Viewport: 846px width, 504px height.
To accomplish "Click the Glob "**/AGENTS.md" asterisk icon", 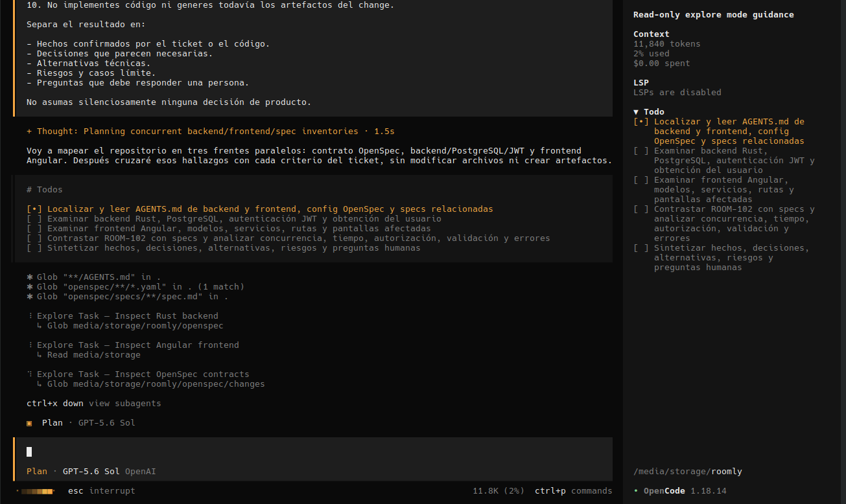I will click(x=29, y=277).
